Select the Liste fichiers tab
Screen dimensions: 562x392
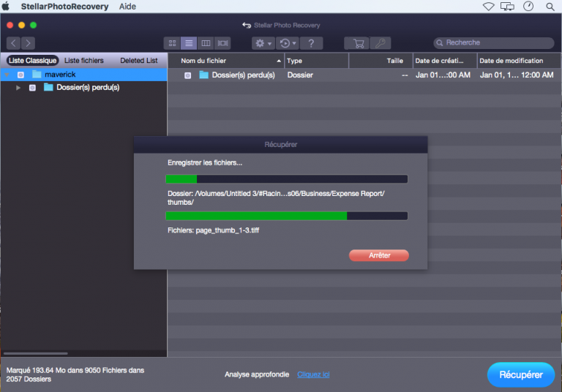coord(84,61)
